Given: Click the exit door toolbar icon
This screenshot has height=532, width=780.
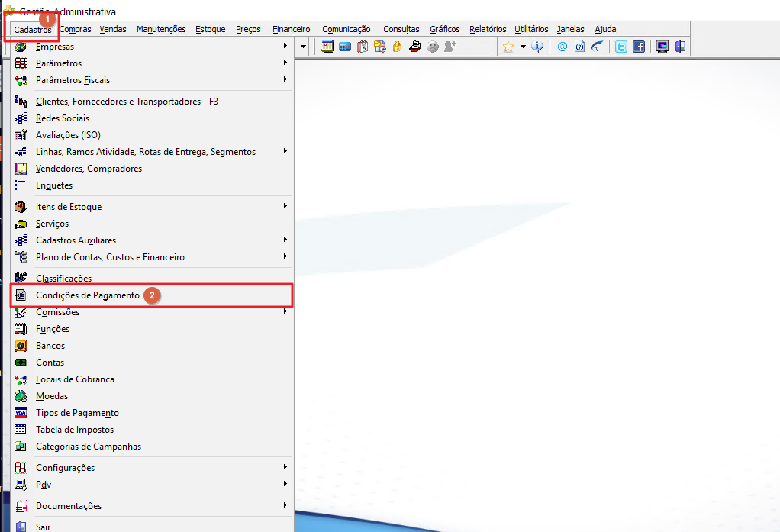Looking at the screenshot, I should 680,47.
